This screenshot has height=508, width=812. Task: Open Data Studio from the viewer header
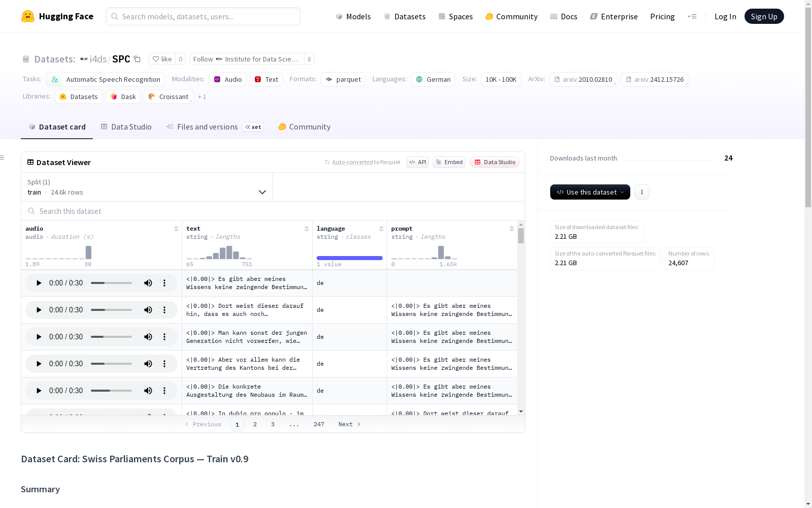pos(495,162)
